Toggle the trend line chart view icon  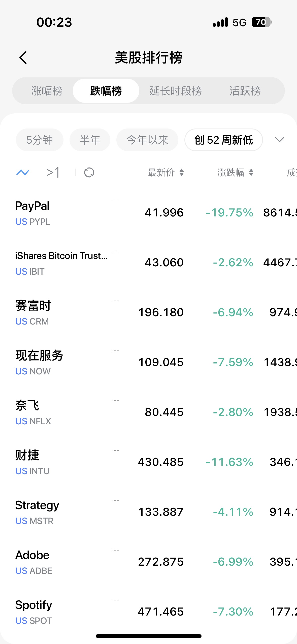coord(23,173)
